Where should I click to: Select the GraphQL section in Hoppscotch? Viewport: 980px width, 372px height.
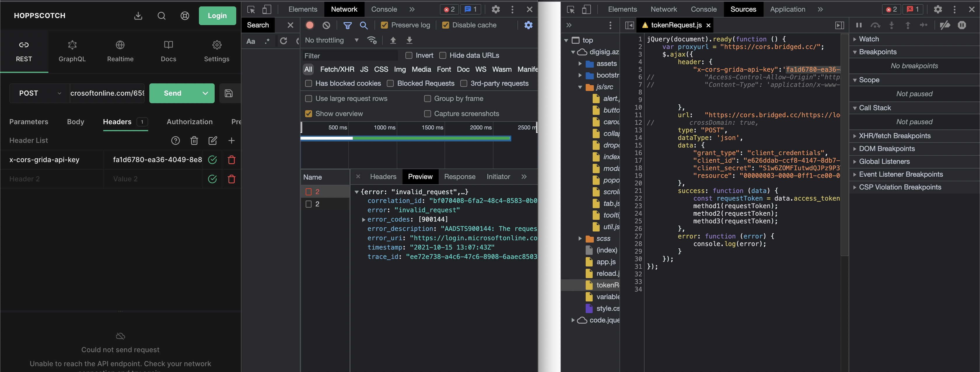pos(72,51)
